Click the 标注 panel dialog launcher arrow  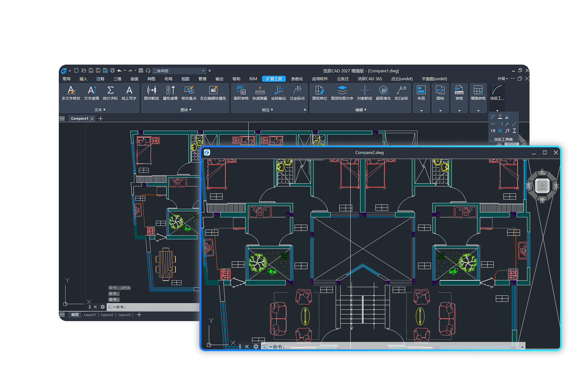(305, 110)
